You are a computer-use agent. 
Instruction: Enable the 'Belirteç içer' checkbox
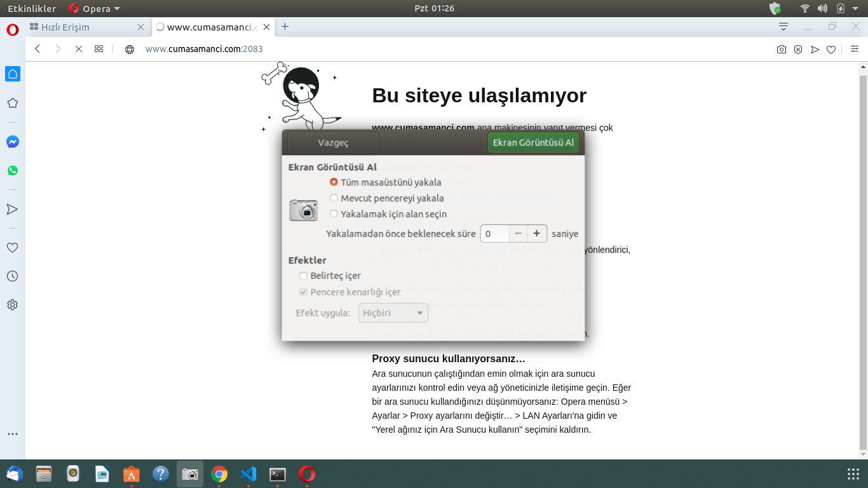click(x=304, y=276)
